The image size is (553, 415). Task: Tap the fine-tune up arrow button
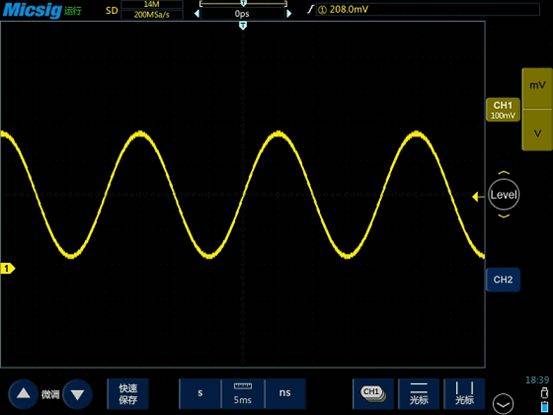23,394
